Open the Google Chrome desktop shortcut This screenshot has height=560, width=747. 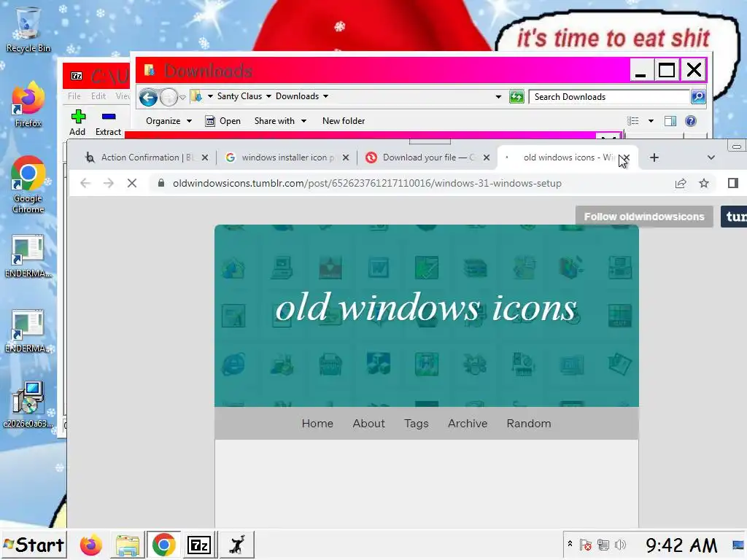(28, 184)
